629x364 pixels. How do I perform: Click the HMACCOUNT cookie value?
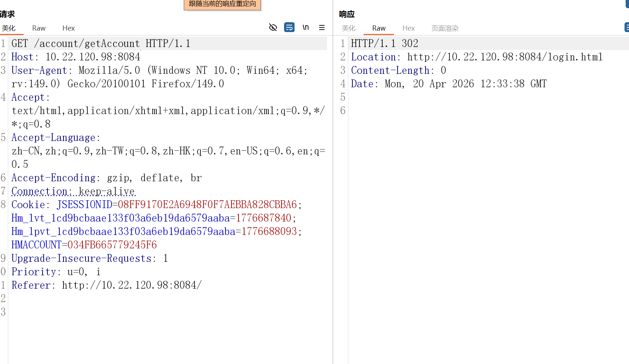tap(112, 245)
